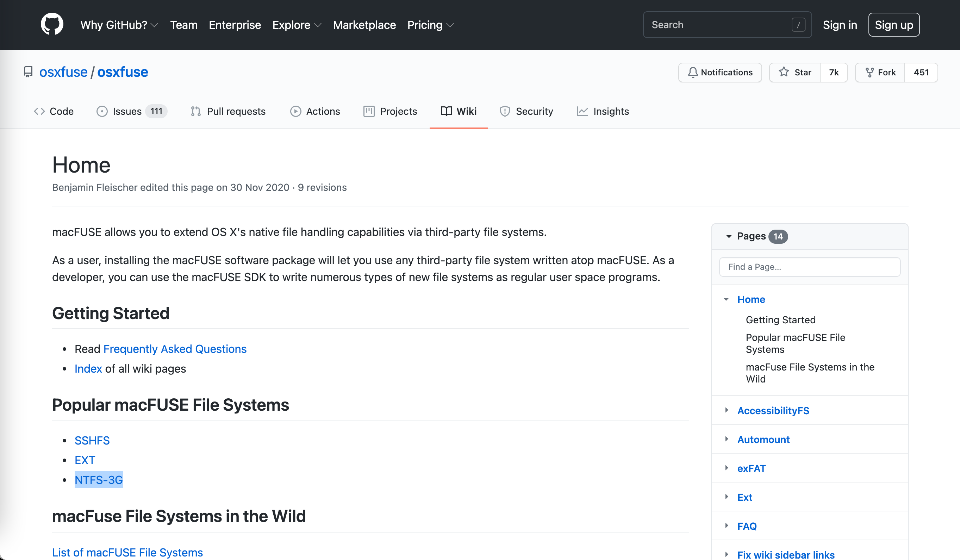Image resolution: width=960 pixels, height=560 pixels.
Task: Expand the FAQ page arrow
Action: [x=727, y=526]
